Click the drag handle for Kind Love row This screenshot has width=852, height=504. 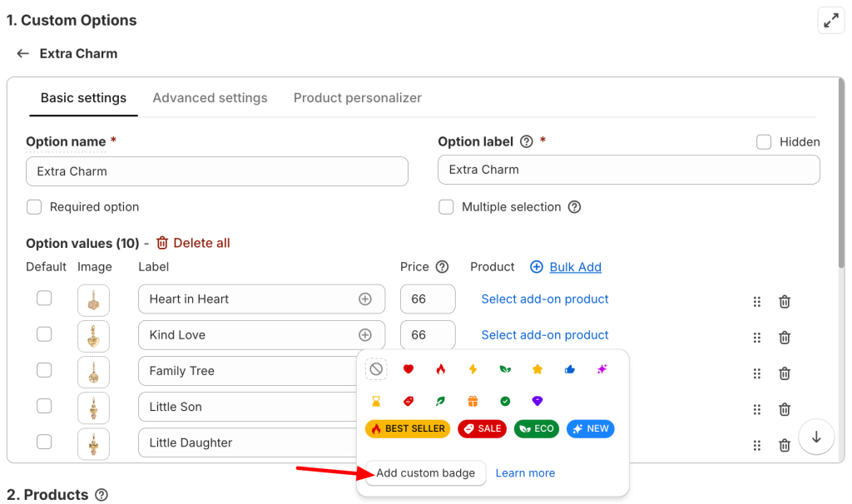click(x=757, y=338)
